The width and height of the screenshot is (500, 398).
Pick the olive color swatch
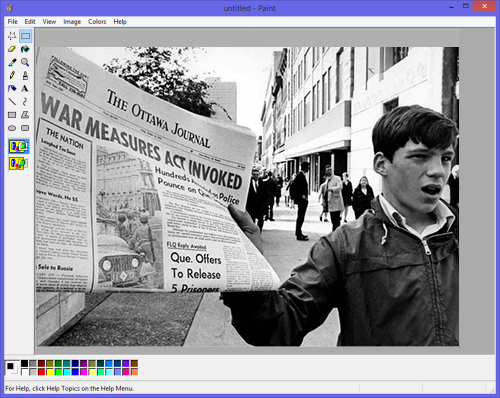(x=50, y=363)
